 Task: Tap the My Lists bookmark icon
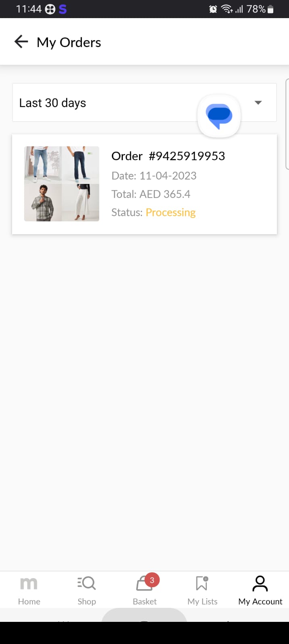pos(202,583)
